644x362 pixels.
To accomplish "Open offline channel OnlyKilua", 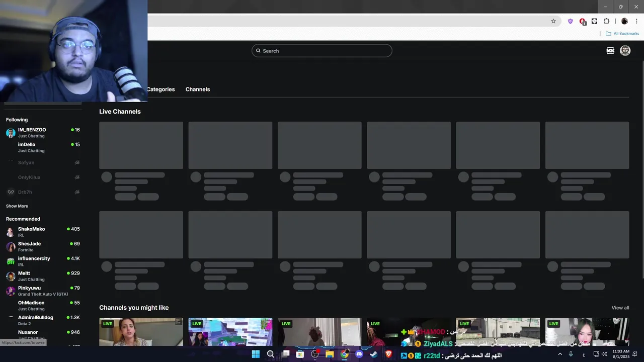I will 43,177.
